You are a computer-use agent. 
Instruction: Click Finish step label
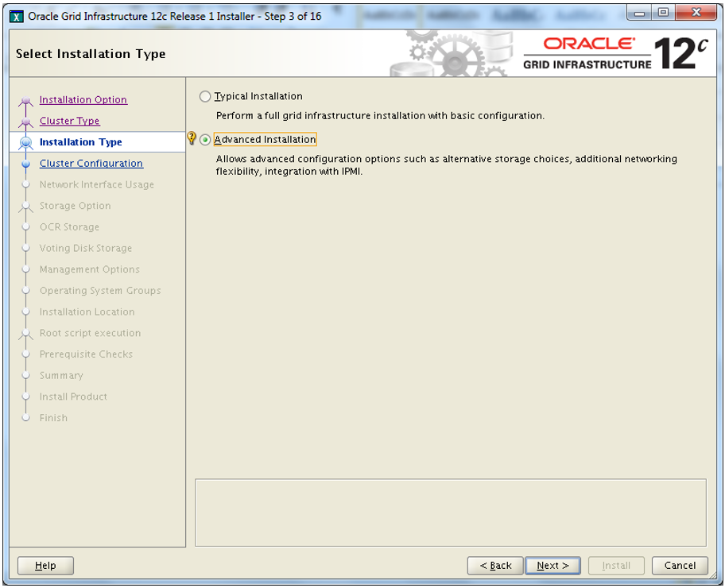(x=53, y=418)
